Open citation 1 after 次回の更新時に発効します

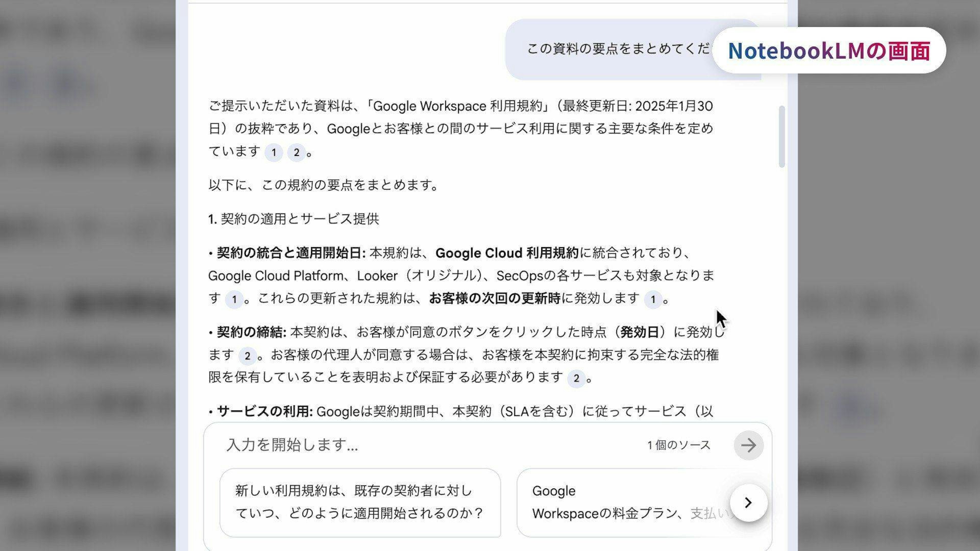653,300
